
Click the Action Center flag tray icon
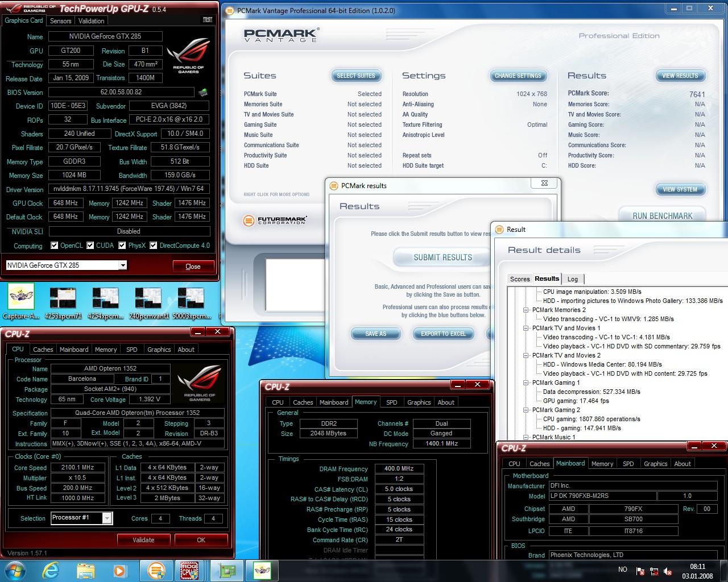[x=640, y=571]
